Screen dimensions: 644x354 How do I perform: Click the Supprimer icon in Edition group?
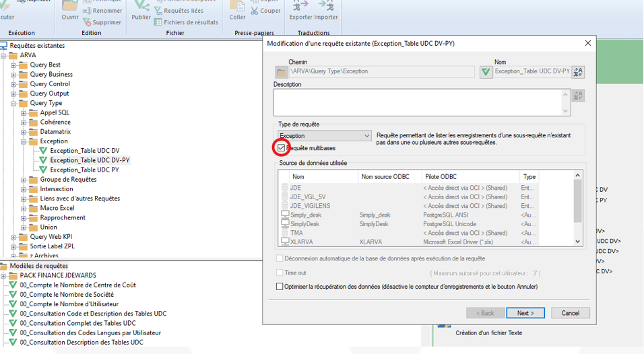[x=87, y=22]
